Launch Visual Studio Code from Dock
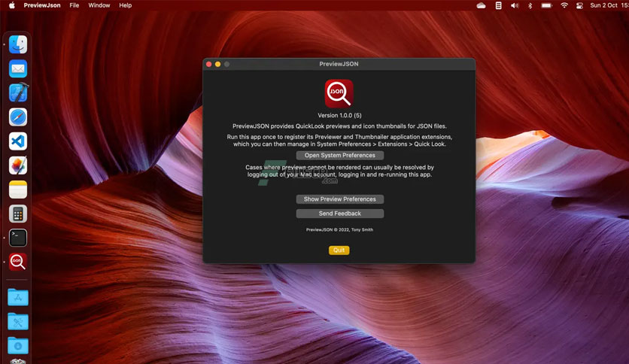 click(x=18, y=141)
